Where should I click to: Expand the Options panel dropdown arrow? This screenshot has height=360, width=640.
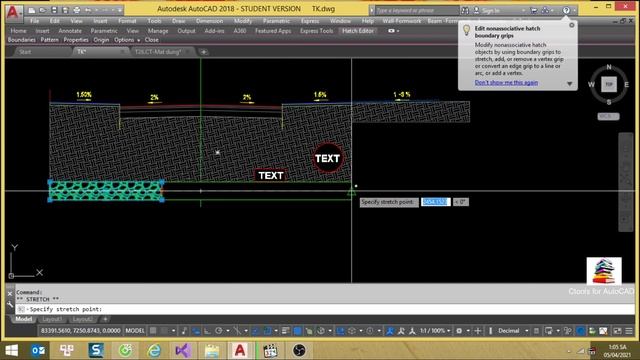(138, 40)
